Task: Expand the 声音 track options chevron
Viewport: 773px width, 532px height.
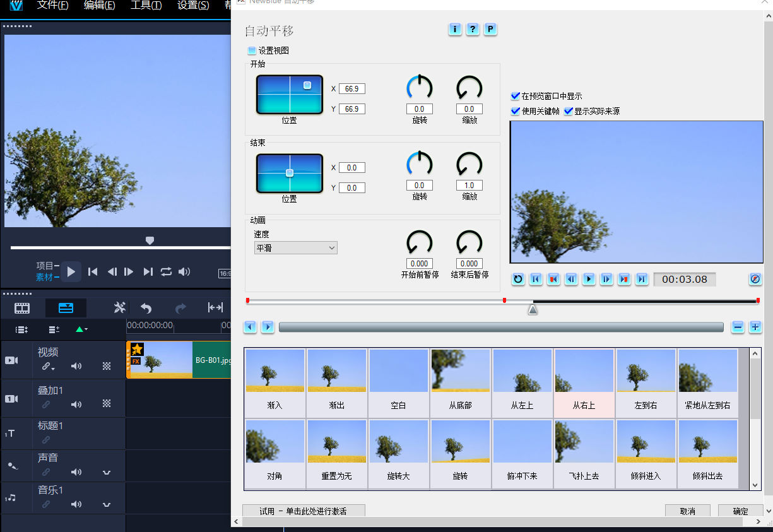Action: [x=107, y=472]
